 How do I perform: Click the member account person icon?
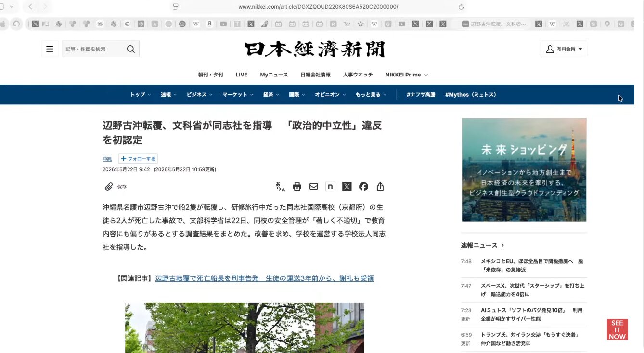point(550,49)
